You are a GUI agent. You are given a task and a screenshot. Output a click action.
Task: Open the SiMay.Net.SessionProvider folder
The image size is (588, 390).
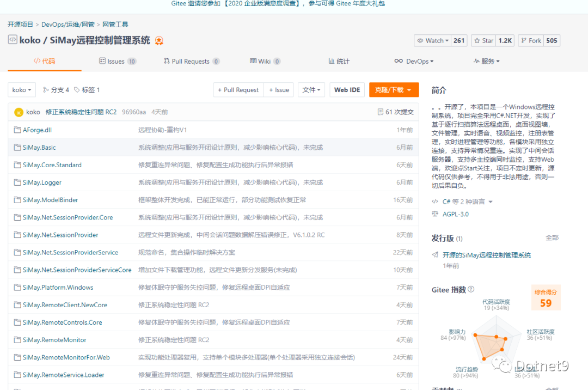pyautogui.click(x=60, y=235)
